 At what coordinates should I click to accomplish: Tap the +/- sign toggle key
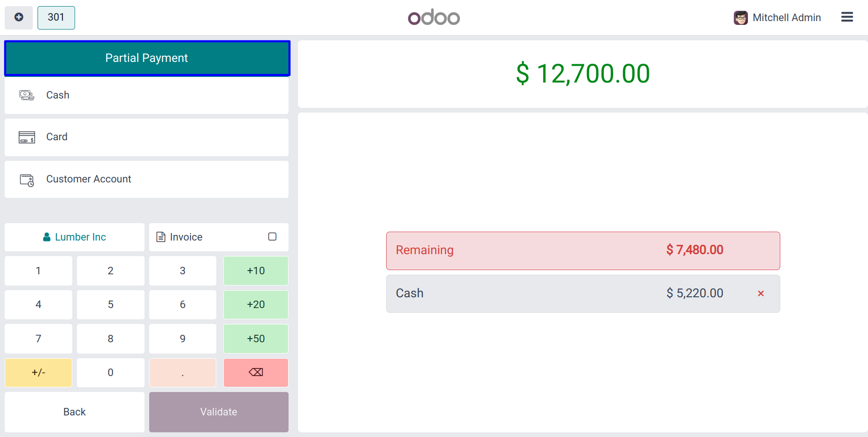click(38, 372)
